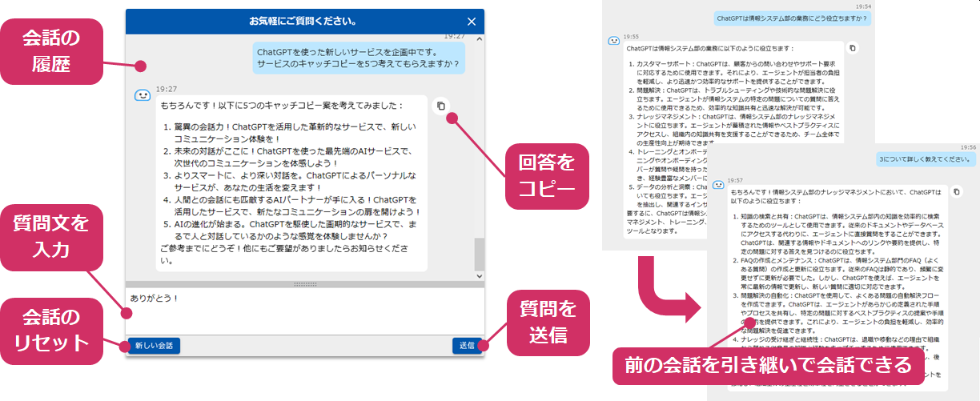The height and width of the screenshot is (401, 980).
Task: Click the resize grip above input box
Action: (305, 284)
